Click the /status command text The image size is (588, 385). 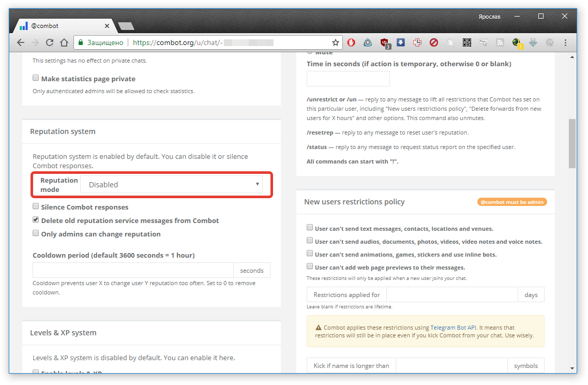tap(317, 147)
